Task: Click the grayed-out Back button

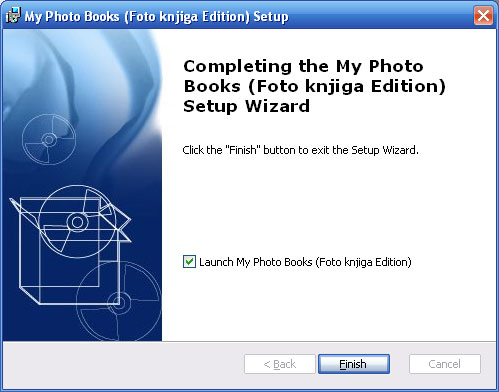Action: 280,364
